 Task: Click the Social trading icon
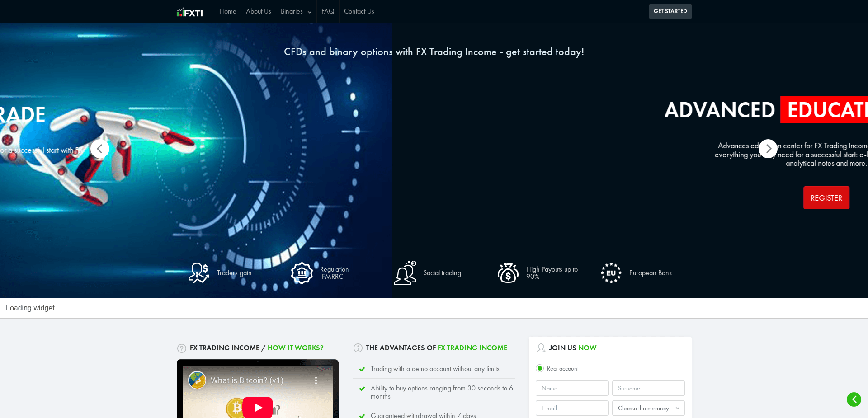click(x=405, y=272)
